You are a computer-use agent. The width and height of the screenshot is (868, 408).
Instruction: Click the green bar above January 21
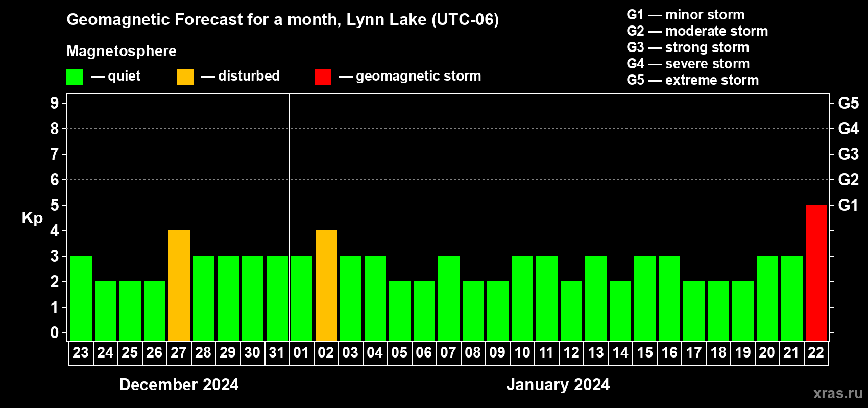click(x=792, y=298)
